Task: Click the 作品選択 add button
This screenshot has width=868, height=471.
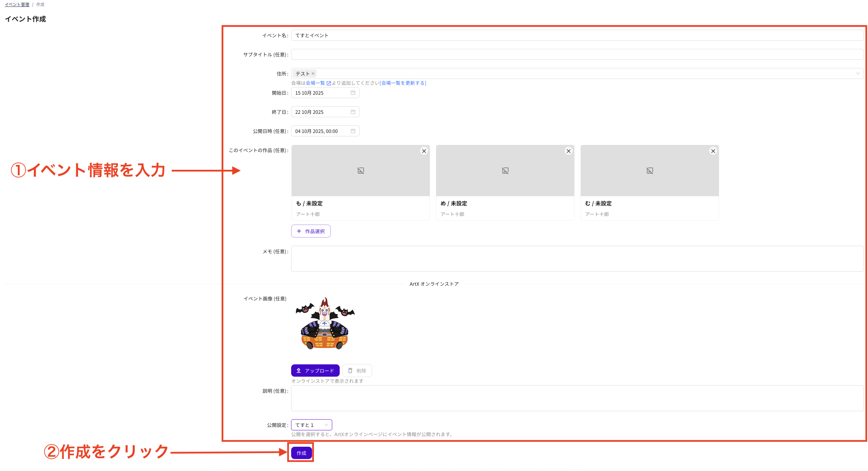Action: click(x=311, y=231)
